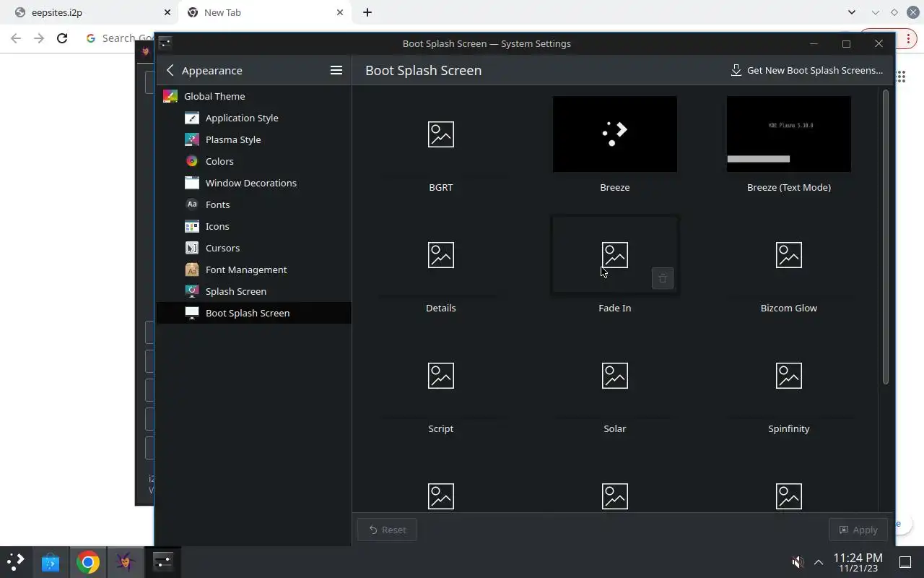Viewport: 924px width, 578px height.
Task: Click the Bizcom Glow label text
Action: point(789,308)
